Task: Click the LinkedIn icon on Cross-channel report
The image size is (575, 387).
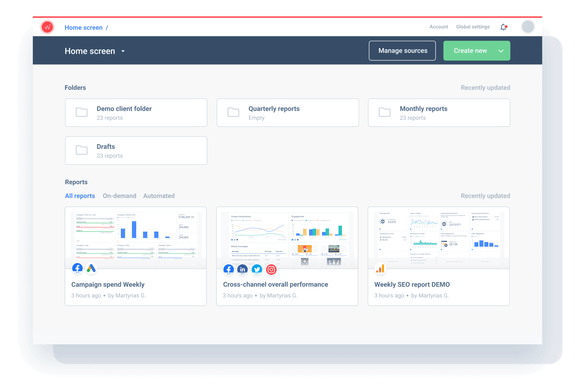Action: point(242,269)
